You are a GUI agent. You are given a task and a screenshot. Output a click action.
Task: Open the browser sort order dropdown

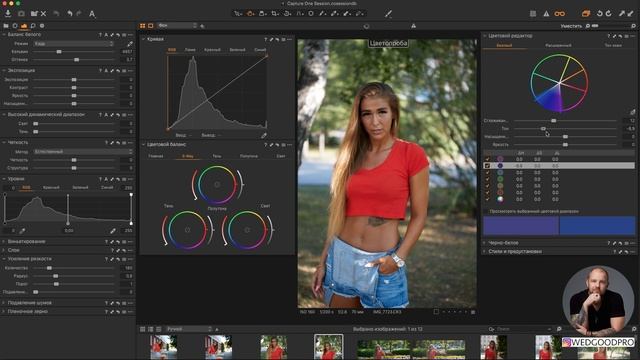pyautogui.click(x=189, y=329)
